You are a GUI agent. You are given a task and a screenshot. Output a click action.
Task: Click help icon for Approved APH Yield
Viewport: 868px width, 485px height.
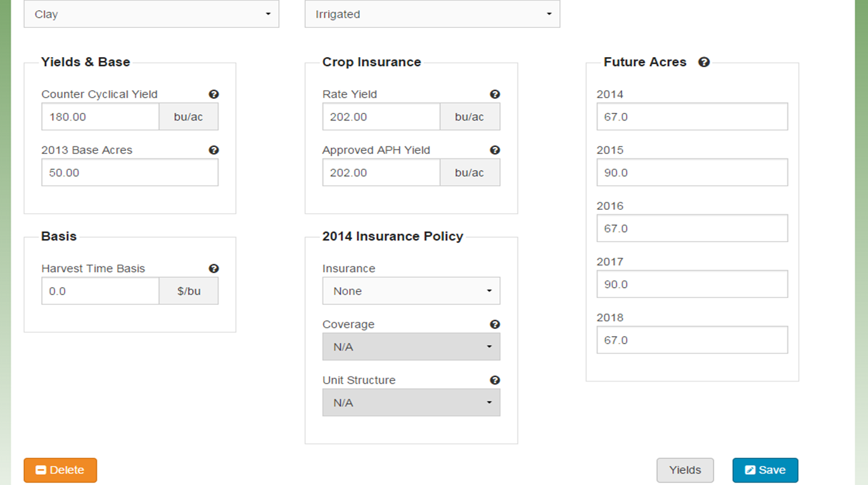pyautogui.click(x=495, y=150)
